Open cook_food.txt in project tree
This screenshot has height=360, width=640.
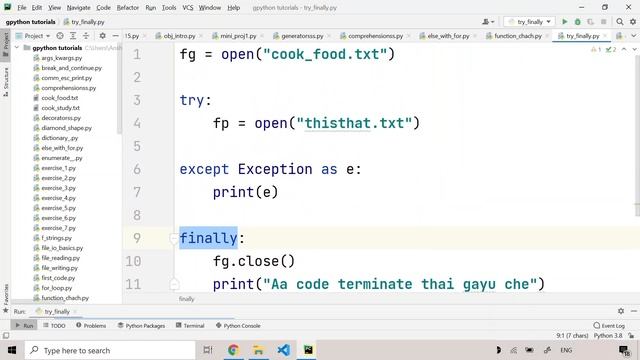point(60,98)
